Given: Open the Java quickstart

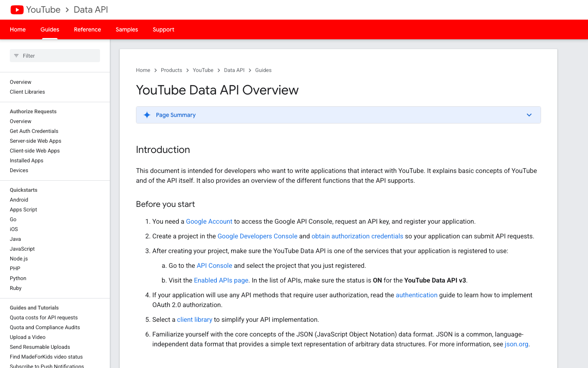Looking at the screenshot, I should tap(15, 239).
